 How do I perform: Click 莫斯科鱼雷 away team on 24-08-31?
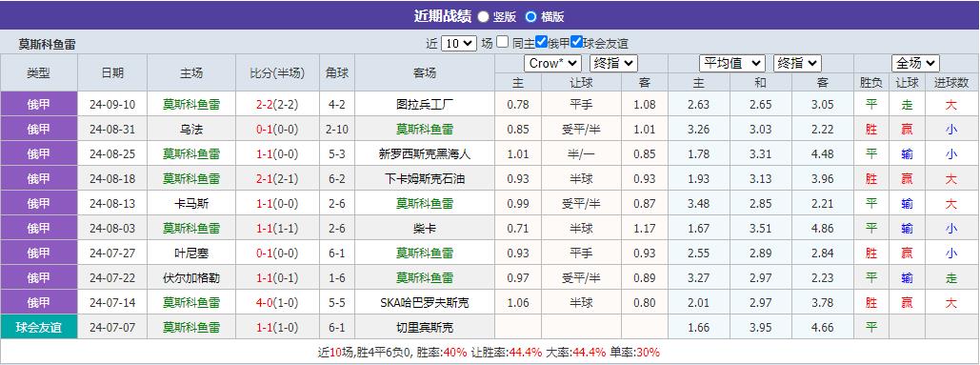click(x=425, y=130)
